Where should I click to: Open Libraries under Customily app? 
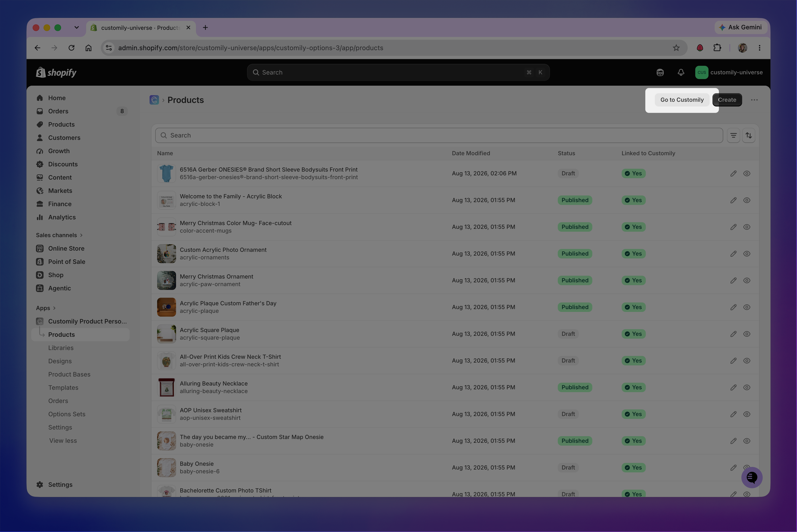click(61, 348)
